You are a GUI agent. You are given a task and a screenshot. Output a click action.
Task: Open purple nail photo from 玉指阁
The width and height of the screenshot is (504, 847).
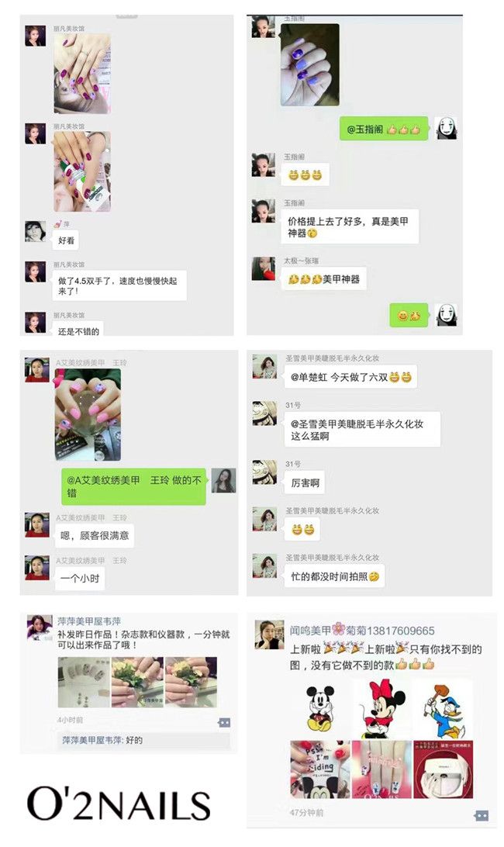click(310, 65)
